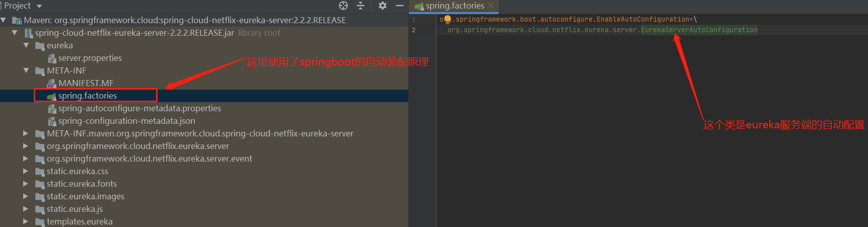868x227 pixels.
Task: Collapse the eureka folder
Action: click(26, 45)
